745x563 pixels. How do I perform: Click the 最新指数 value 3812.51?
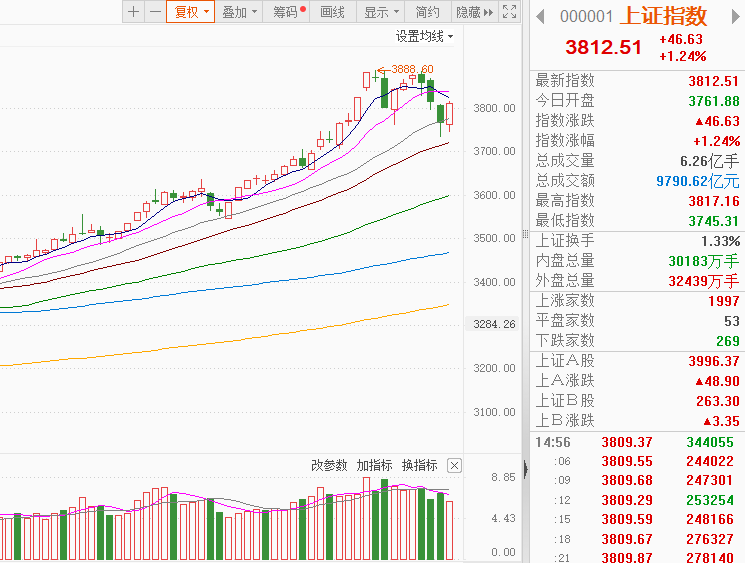[x=714, y=81]
